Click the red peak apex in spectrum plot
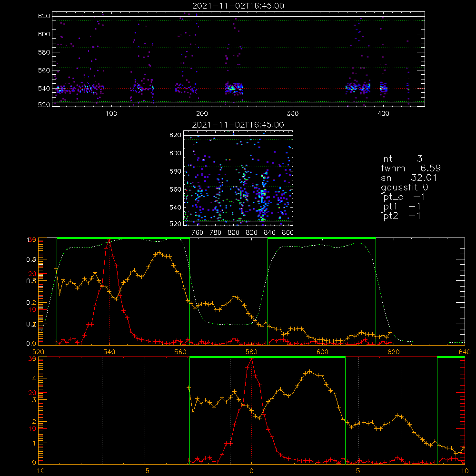The image size is (476, 476). (x=109, y=240)
